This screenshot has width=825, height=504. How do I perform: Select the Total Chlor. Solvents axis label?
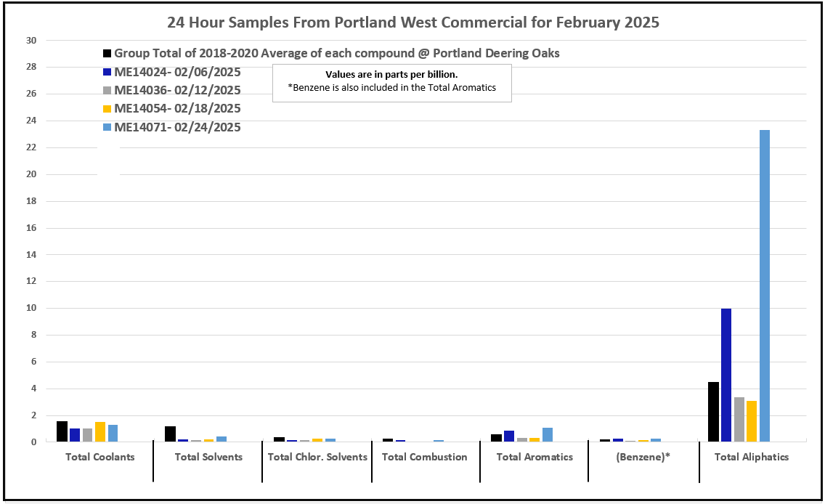(317, 457)
